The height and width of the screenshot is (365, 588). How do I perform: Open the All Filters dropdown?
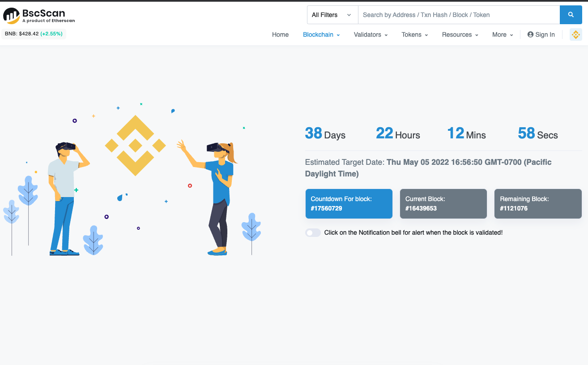tap(332, 15)
